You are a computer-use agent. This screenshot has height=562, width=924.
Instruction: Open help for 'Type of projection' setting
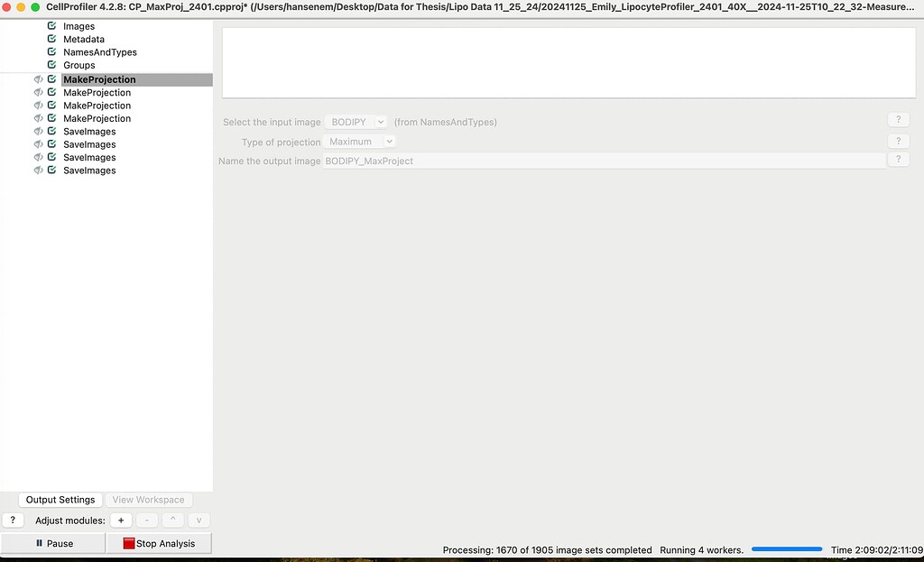[x=898, y=141]
